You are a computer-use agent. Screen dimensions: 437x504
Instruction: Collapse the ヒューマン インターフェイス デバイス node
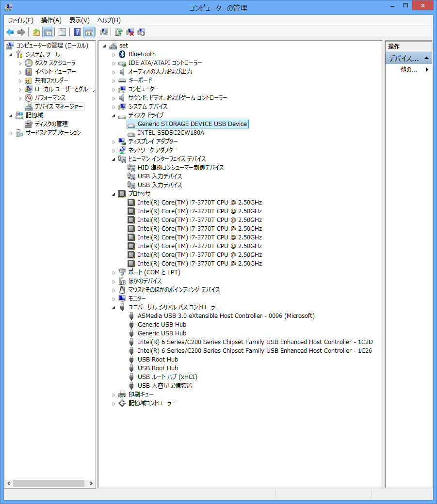[113, 159]
